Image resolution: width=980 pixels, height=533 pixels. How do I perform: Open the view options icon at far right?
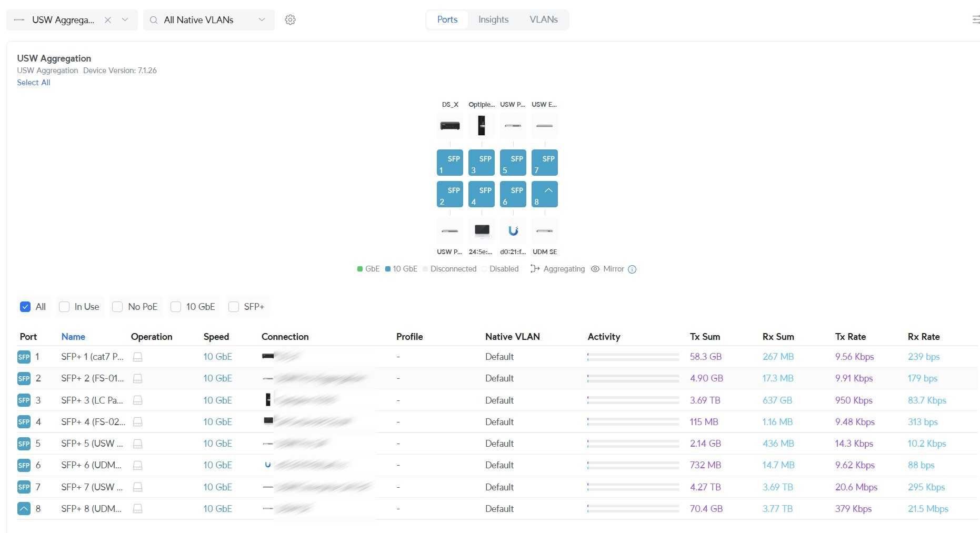(x=975, y=19)
